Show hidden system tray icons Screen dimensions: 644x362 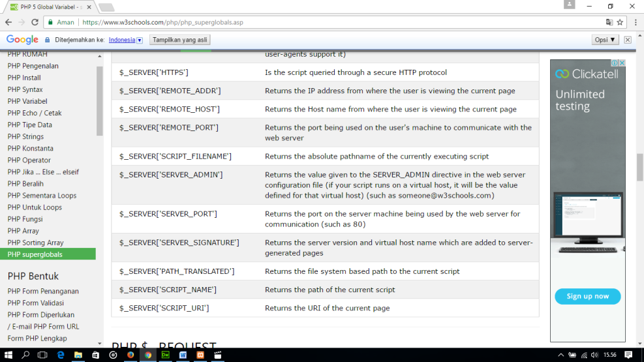point(560,355)
